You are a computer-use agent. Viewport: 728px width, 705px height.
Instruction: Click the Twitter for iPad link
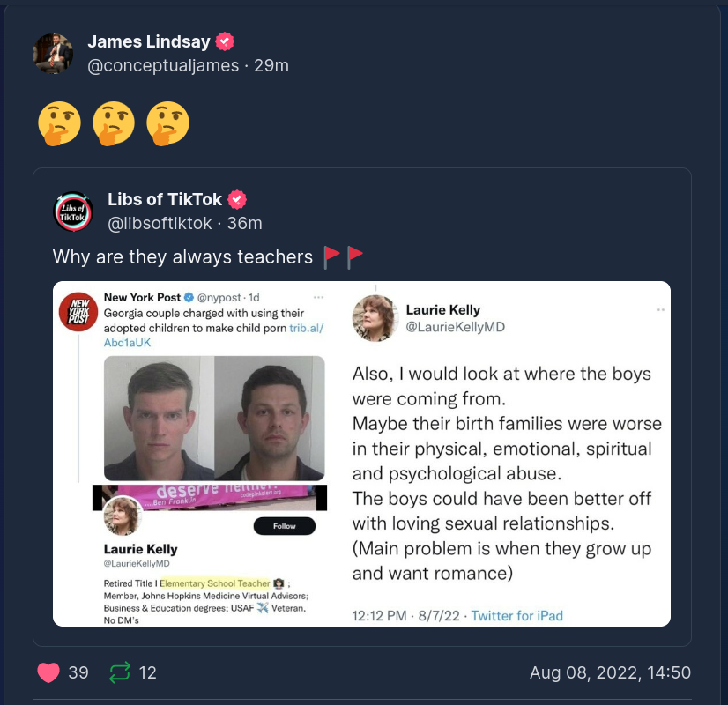click(516, 615)
